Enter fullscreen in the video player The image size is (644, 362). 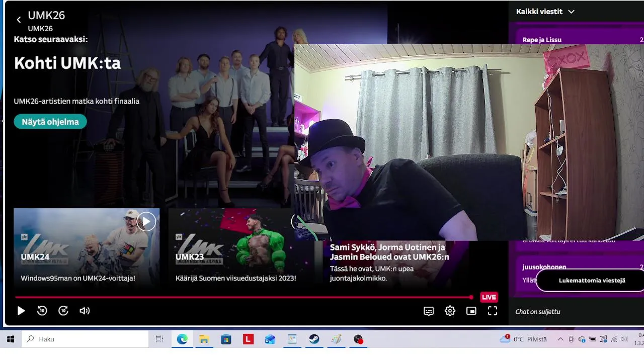point(493,311)
